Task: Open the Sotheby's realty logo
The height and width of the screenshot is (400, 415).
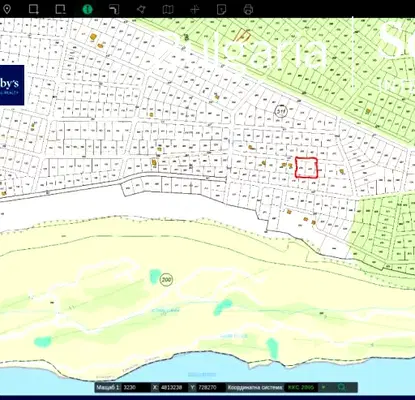Action: (12, 85)
